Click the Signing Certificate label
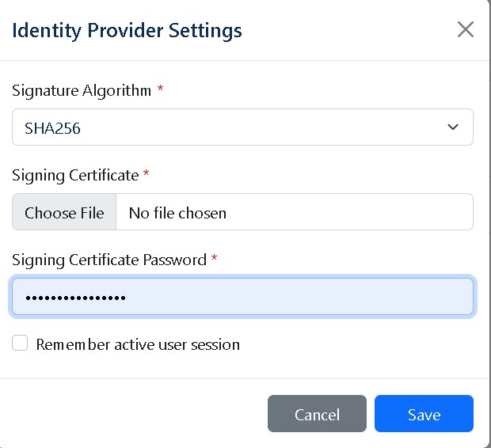Image resolution: width=491 pixels, height=448 pixels. coord(75,175)
